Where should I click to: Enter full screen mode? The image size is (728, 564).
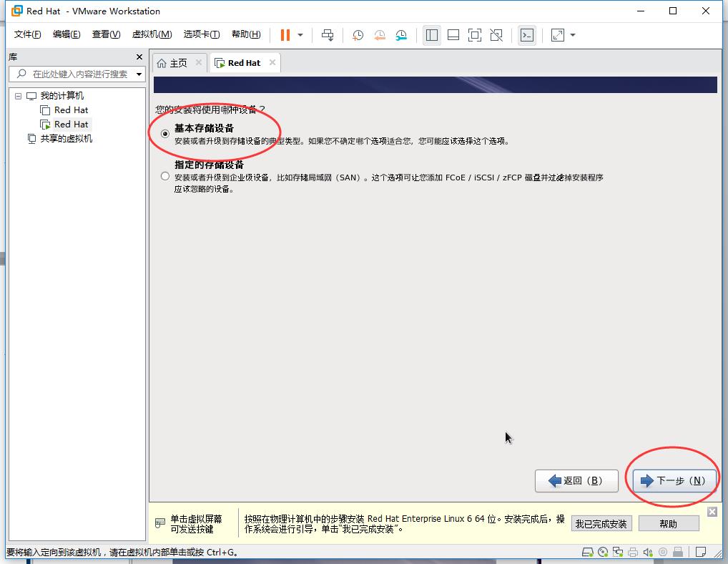[475, 35]
